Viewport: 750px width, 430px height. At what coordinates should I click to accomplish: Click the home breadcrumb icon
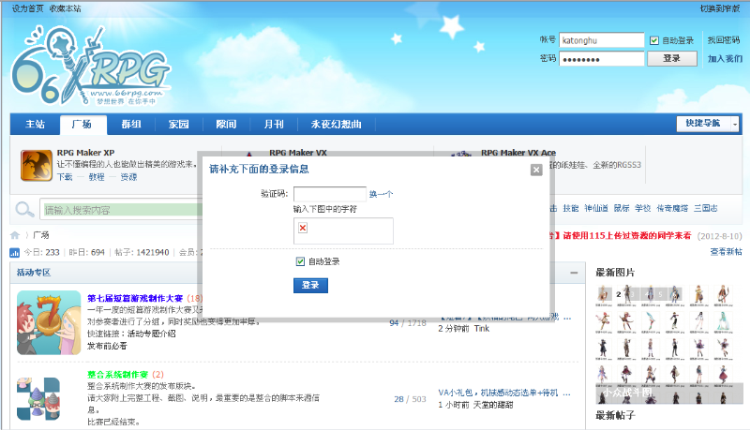(x=15, y=235)
